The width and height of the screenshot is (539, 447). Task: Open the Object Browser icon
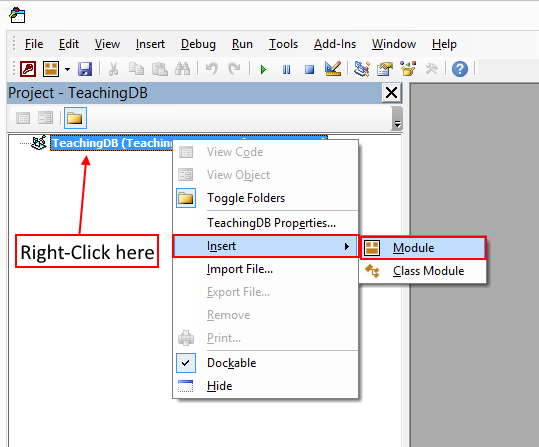[408, 69]
